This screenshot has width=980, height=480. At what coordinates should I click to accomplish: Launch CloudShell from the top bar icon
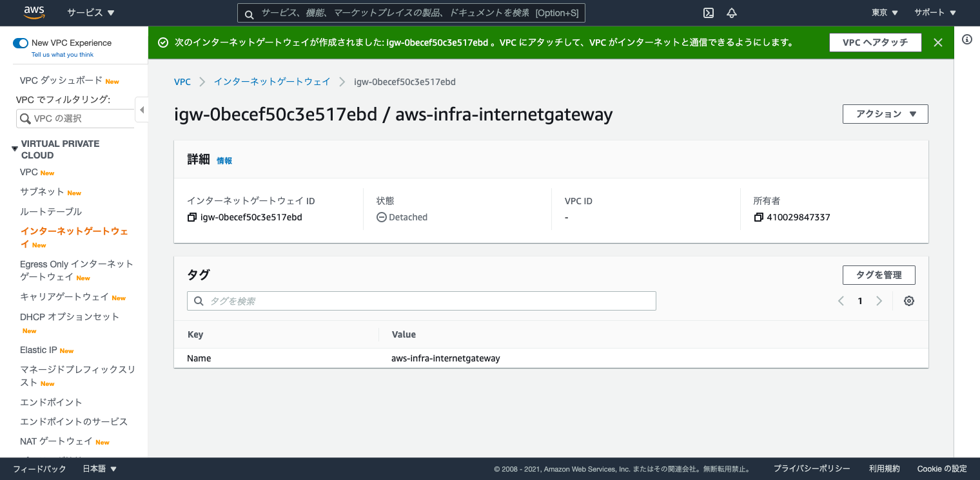(708, 13)
